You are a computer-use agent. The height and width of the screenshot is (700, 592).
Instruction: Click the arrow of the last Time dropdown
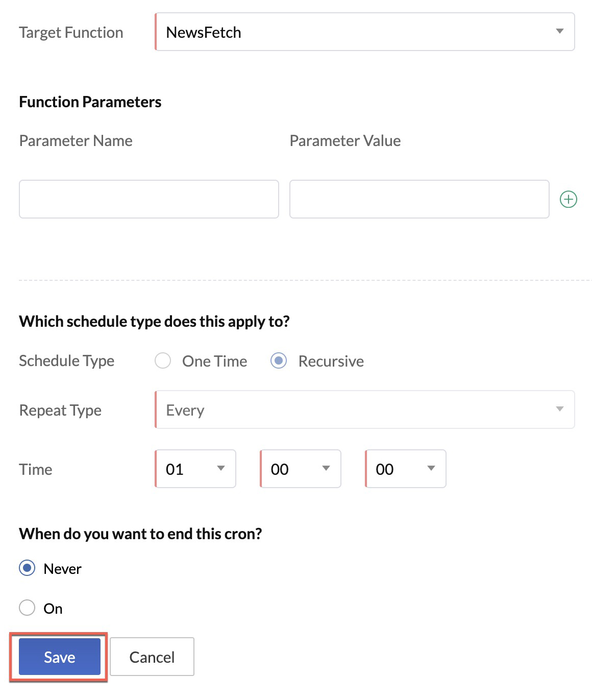(431, 469)
